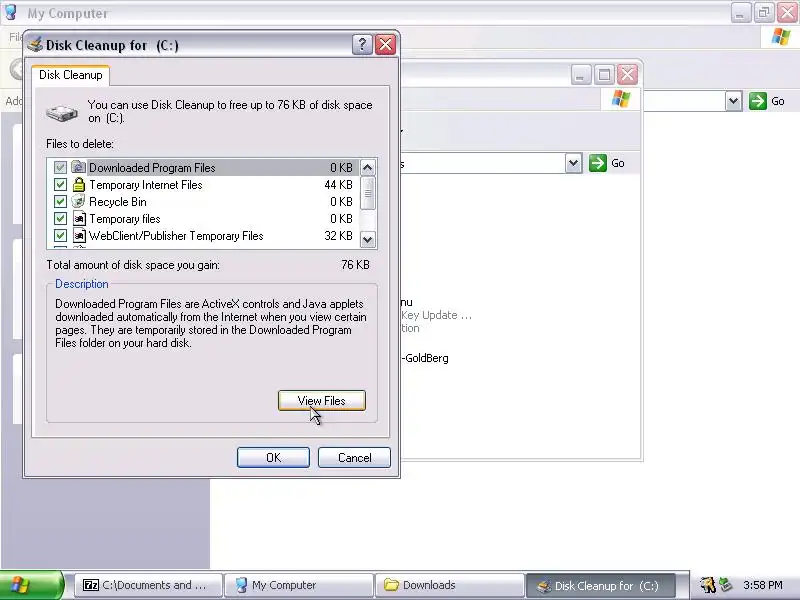Open address dropdown in My Computer window
800x600 pixels.
(733, 101)
